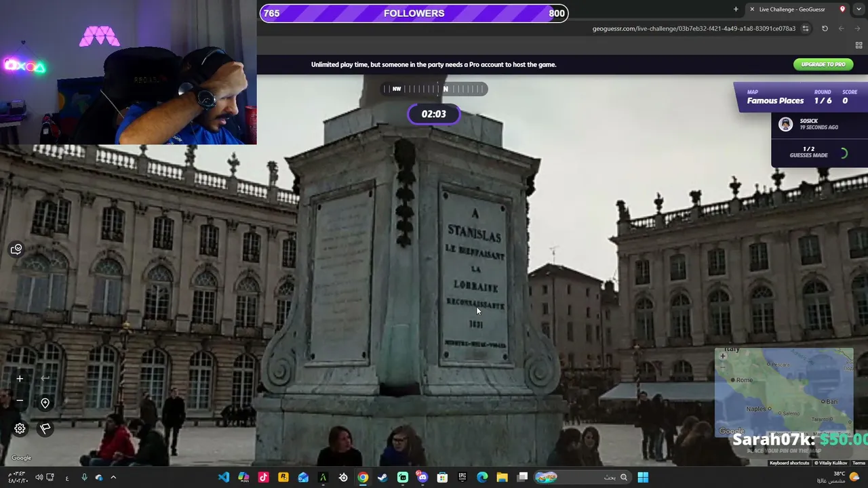This screenshot has height=488, width=868.
Task: Open Rockstar Games Launcher on taskbar
Action: [283, 477]
